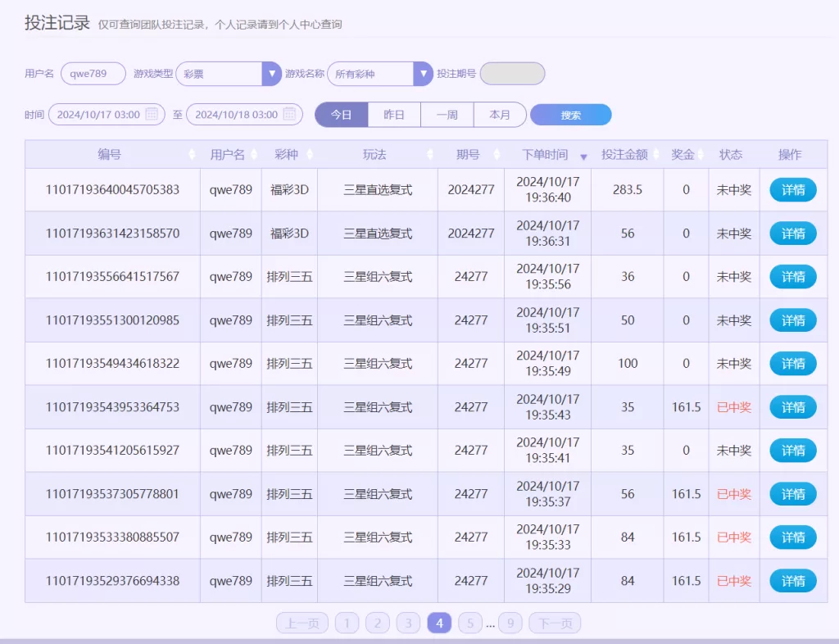
Task: Open the end time calendar icon
Action: pyautogui.click(x=289, y=114)
